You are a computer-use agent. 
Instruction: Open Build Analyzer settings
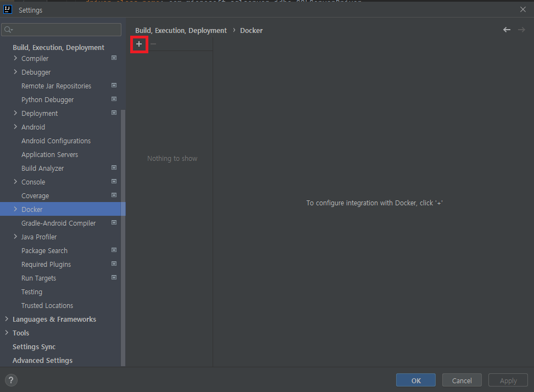pyautogui.click(x=42, y=169)
